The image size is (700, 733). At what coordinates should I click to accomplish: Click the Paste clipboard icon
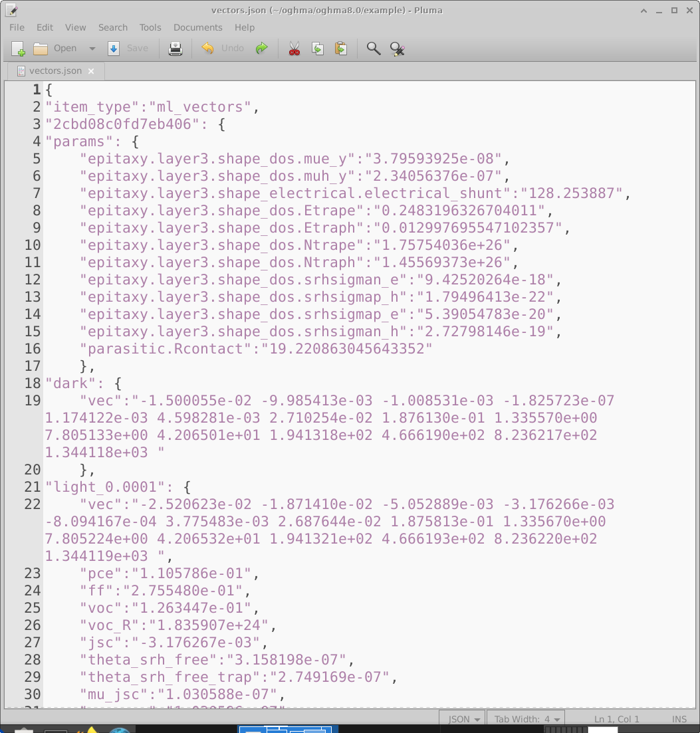341,49
